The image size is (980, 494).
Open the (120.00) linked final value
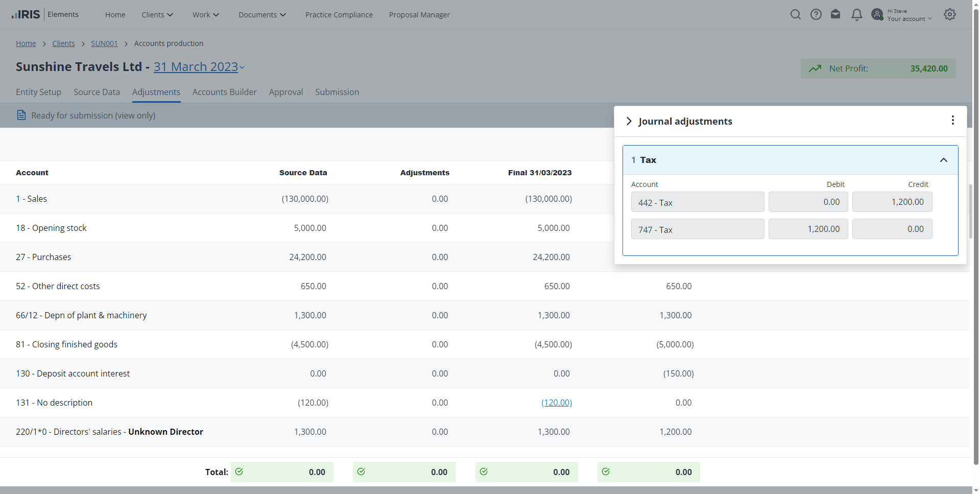(x=557, y=403)
